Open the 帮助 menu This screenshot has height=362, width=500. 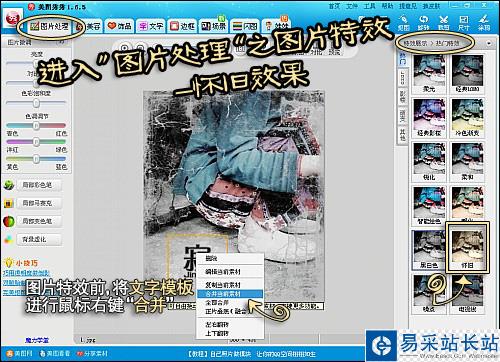pyautogui.click(x=387, y=6)
